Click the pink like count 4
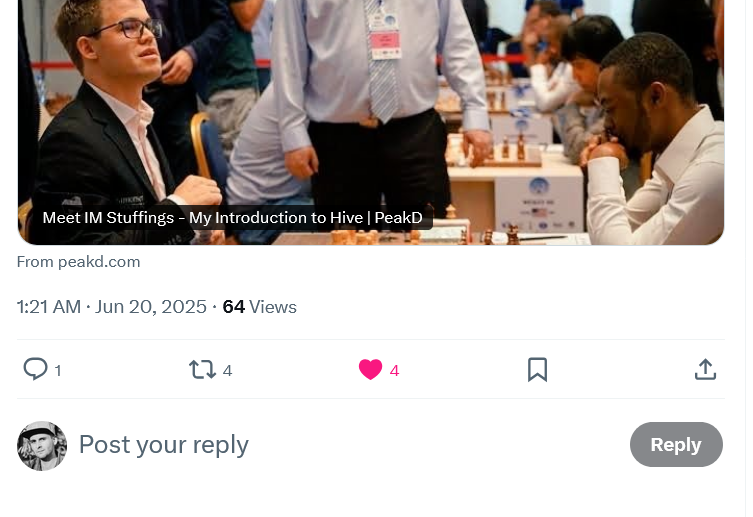The width and height of the screenshot is (753, 517). [394, 371]
